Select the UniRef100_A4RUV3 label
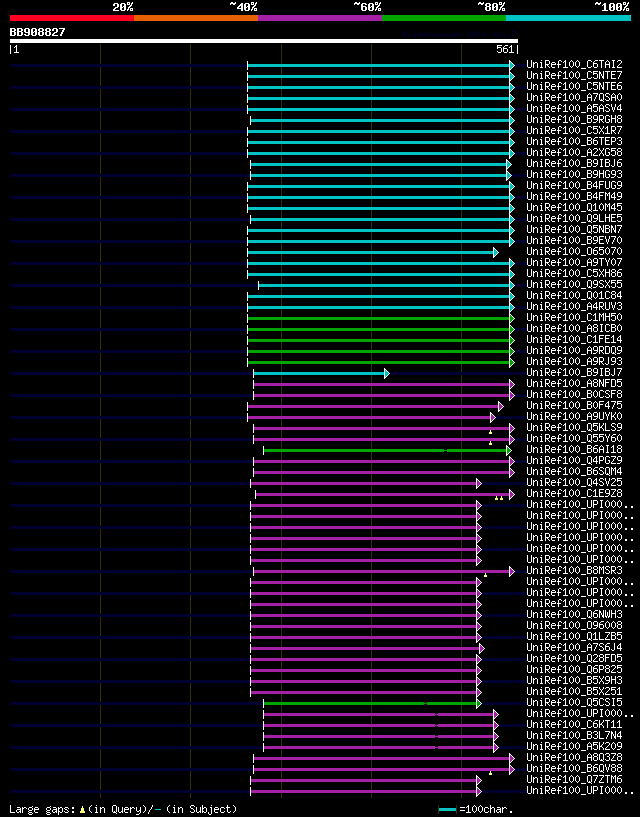 [574, 306]
